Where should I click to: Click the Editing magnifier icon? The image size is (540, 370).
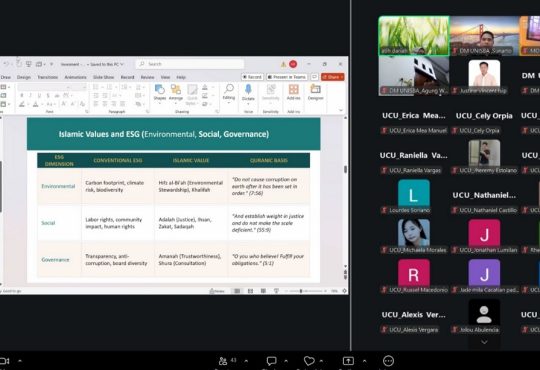click(x=229, y=89)
